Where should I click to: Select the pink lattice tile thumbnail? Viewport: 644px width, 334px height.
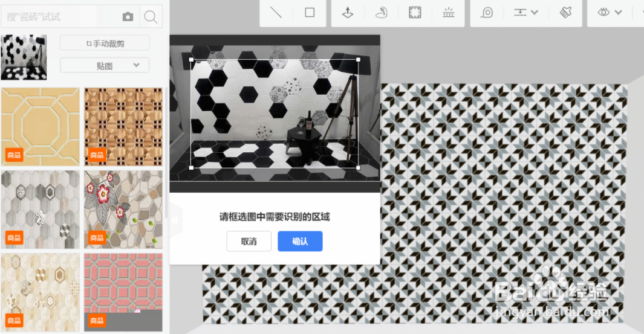(123, 292)
